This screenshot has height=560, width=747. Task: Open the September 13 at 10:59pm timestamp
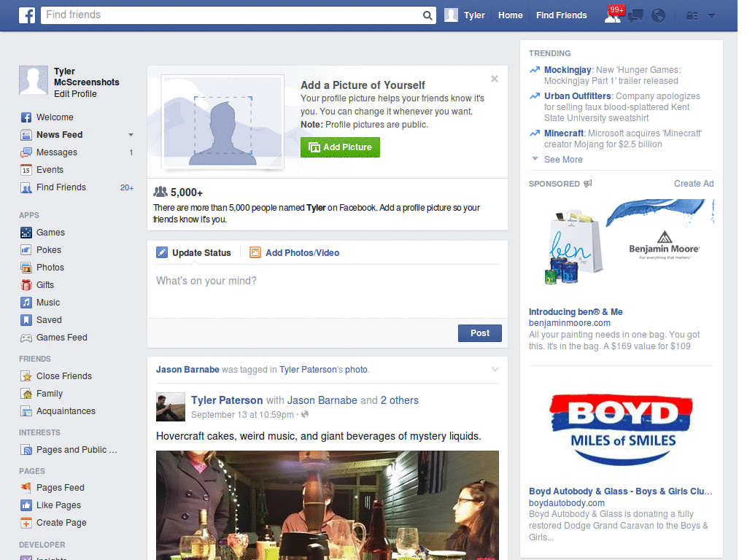point(242,415)
